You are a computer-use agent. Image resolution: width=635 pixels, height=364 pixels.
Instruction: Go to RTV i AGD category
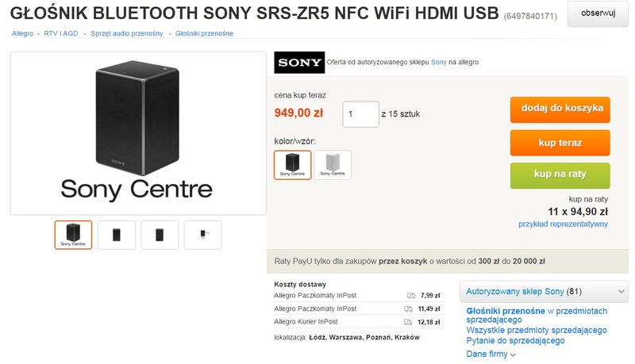(x=61, y=33)
